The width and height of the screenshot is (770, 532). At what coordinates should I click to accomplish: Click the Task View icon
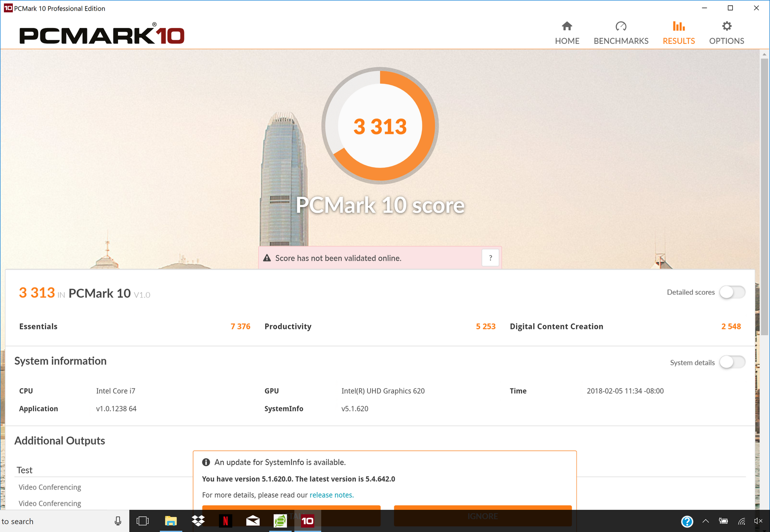pos(143,521)
